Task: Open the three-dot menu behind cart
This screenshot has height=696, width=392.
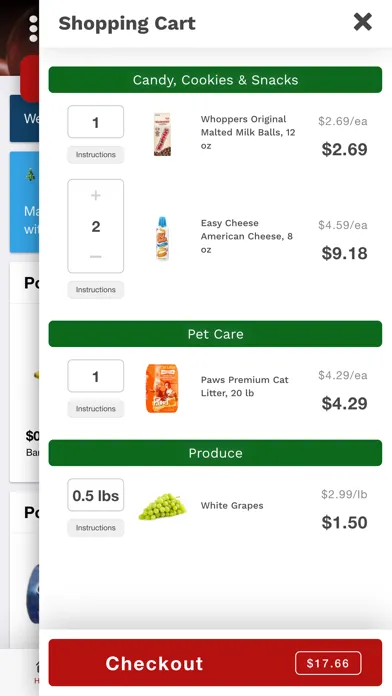Action: [x=33, y=29]
